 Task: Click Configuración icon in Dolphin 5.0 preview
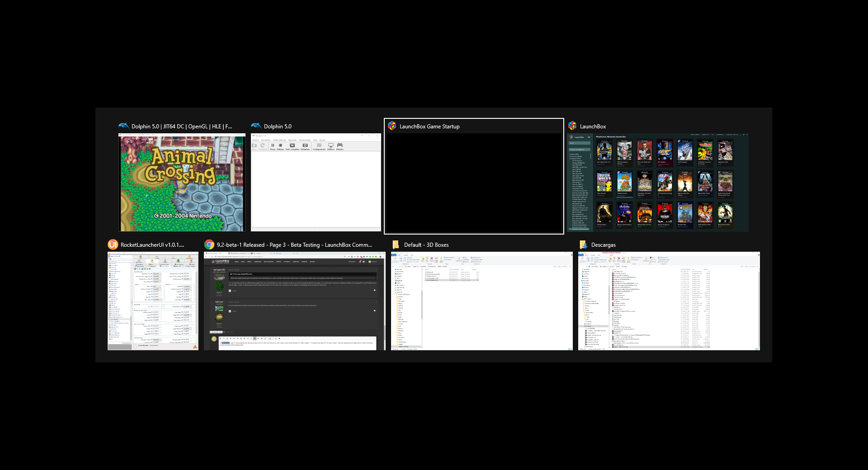[x=319, y=145]
